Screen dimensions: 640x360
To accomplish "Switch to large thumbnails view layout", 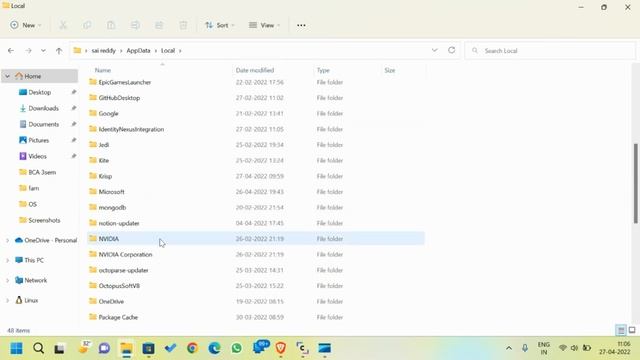I will coord(632,330).
